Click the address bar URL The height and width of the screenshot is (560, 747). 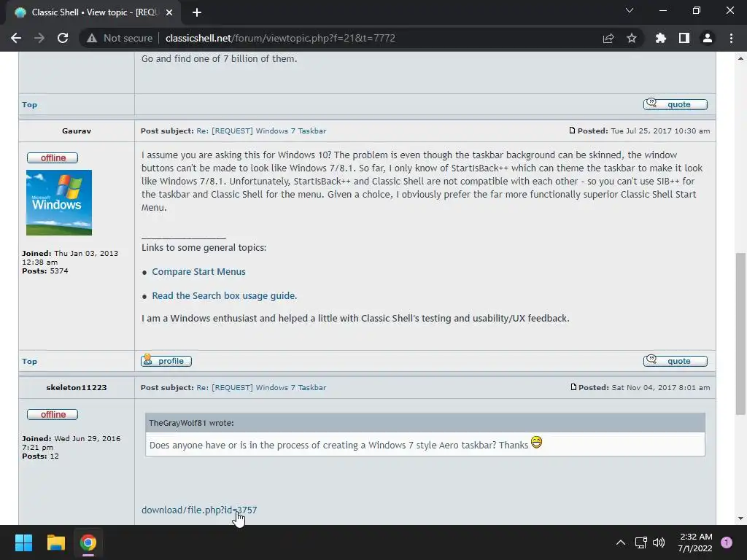pyautogui.click(x=280, y=38)
